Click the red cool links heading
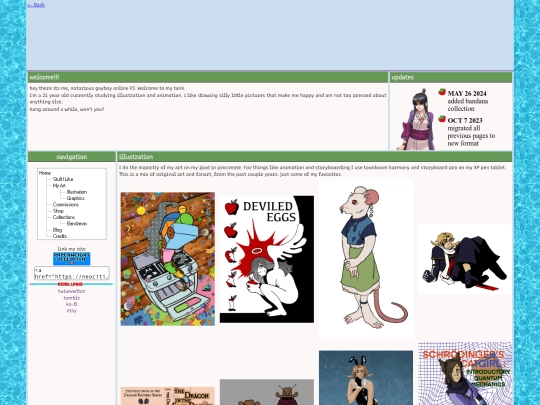The width and height of the screenshot is (540, 405). [70, 284]
